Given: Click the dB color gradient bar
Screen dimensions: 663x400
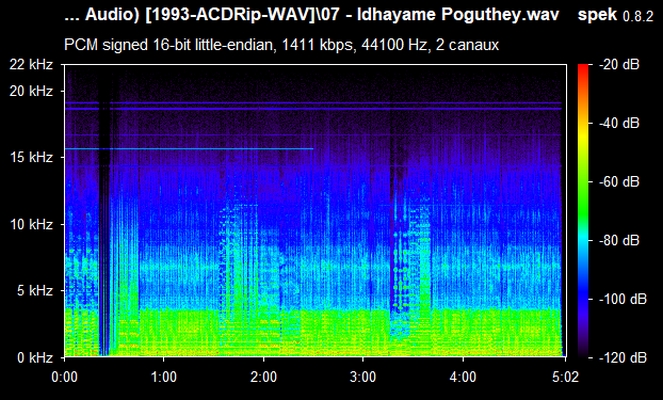Looking at the screenshot, I should (x=583, y=211).
